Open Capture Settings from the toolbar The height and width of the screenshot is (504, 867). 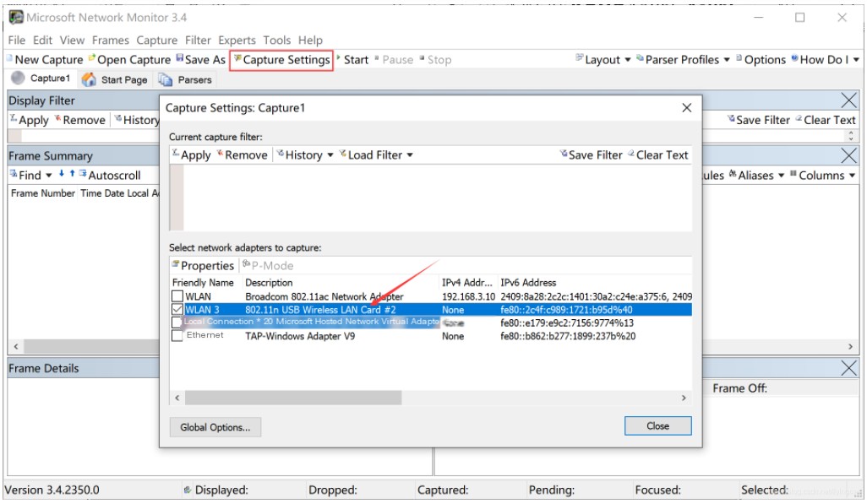(282, 60)
